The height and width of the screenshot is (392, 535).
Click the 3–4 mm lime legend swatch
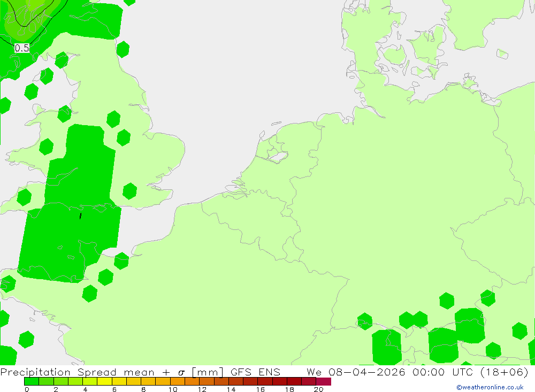[75, 381]
